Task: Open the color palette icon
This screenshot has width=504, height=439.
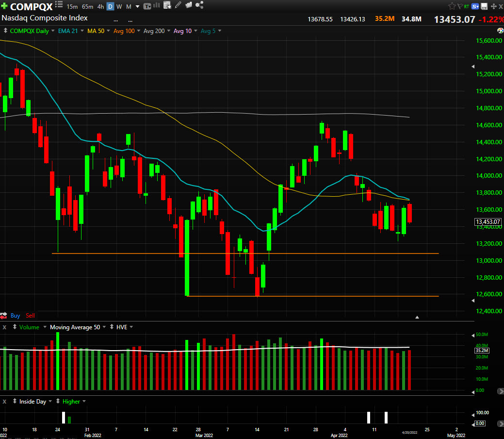Action: point(500,31)
